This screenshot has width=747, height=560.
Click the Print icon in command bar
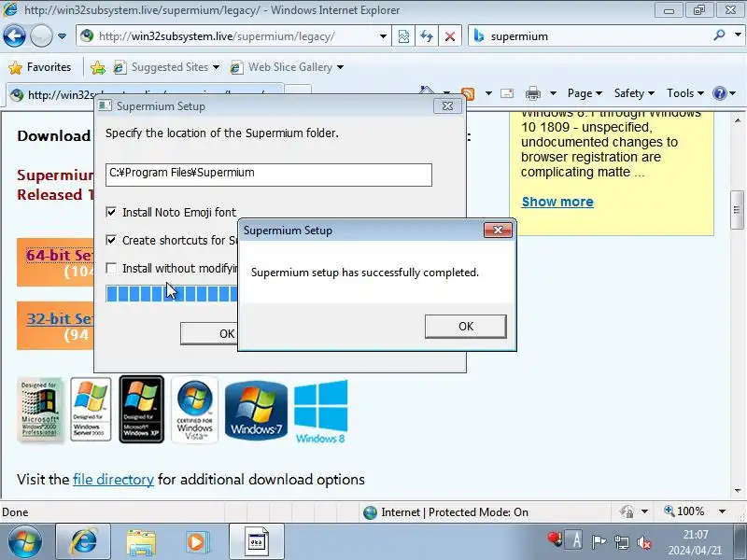tap(532, 93)
